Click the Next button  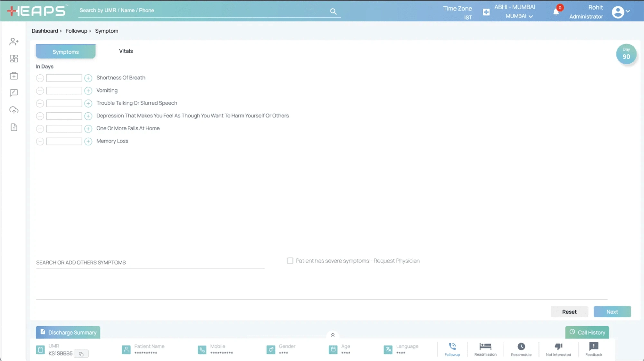click(x=612, y=312)
